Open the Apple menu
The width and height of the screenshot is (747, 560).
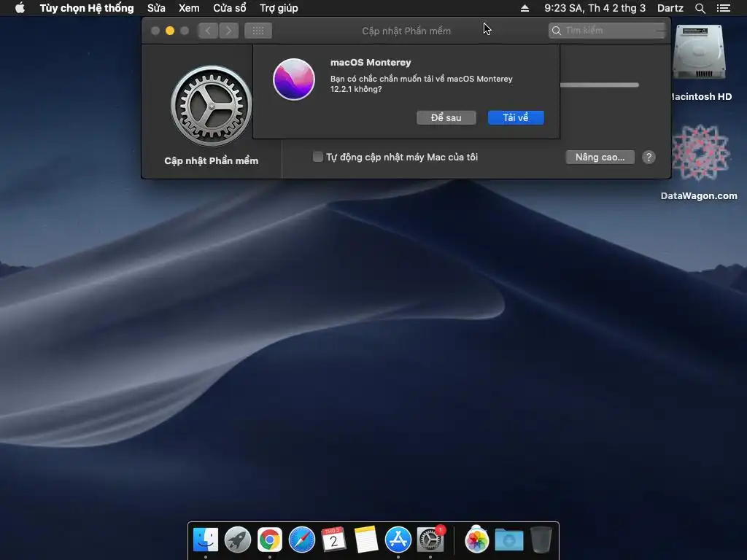20,8
